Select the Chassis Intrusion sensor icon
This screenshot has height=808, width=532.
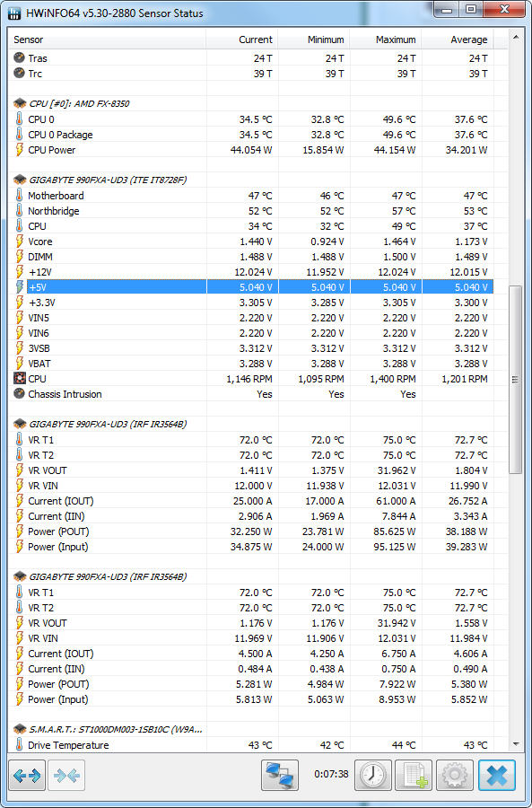pos(19,394)
